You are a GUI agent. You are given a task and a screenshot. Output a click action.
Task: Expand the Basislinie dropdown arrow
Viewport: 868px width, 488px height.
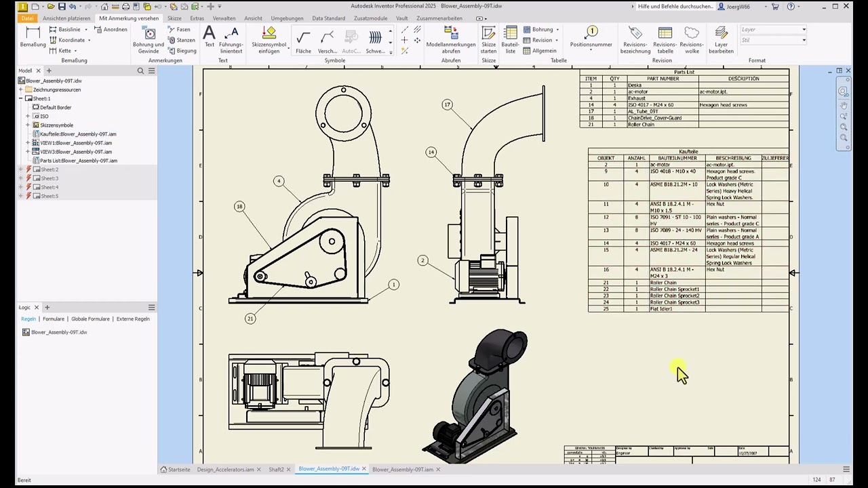click(x=85, y=30)
